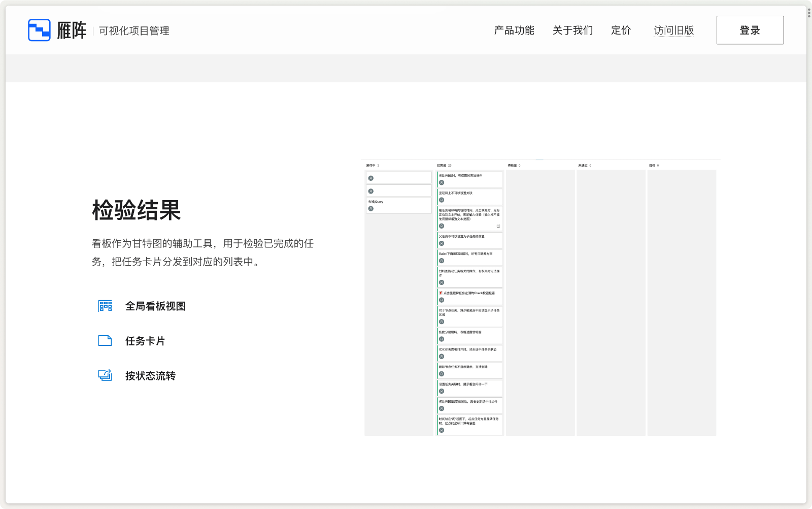Click the avatar on the 去掉jQuery card

371,209
